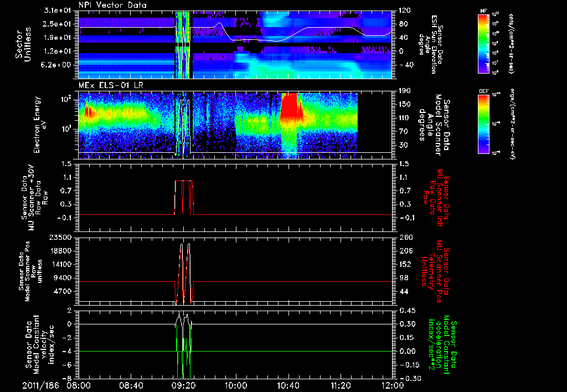Click the 10:40 time axis label

tap(288, 385)
